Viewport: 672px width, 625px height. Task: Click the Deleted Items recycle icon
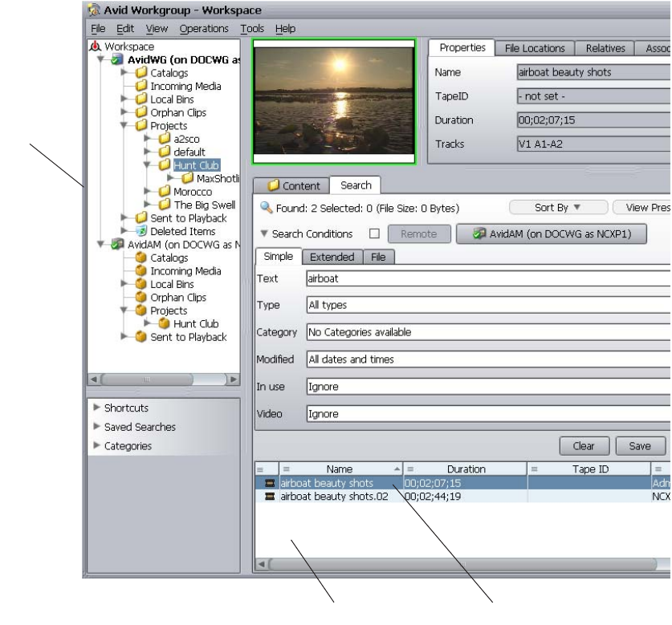[141, 231]
